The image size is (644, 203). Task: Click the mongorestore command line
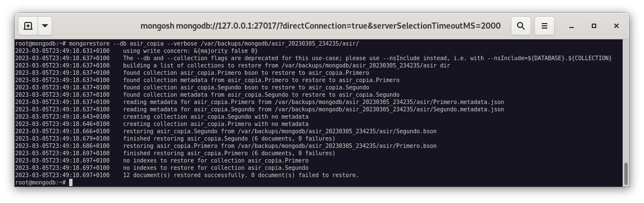187,43
